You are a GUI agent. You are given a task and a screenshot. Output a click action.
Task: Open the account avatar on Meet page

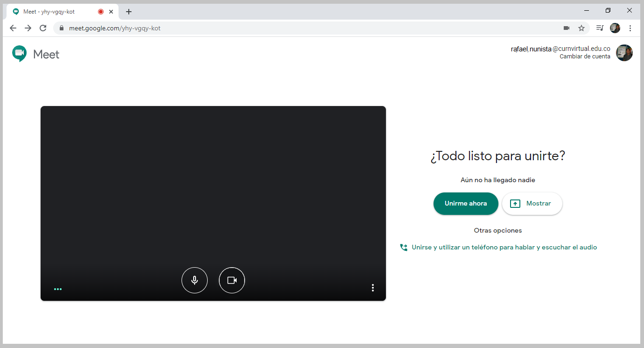click(x=624, y=53)
